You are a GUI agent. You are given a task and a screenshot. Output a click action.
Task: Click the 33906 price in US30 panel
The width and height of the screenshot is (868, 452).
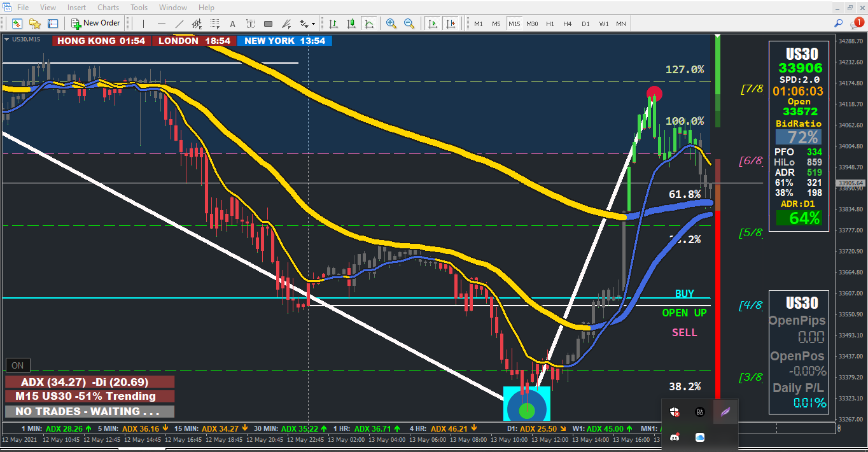coord(800,68)
